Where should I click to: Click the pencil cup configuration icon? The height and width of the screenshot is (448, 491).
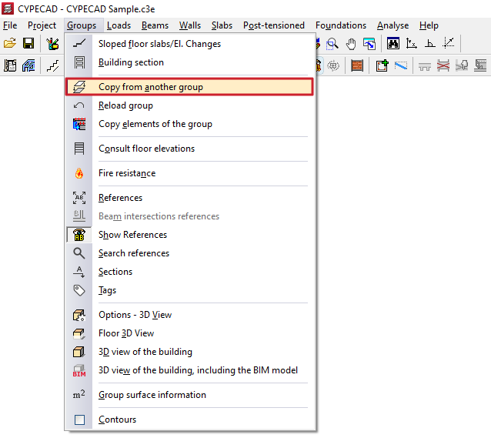[x=52, y=44]
